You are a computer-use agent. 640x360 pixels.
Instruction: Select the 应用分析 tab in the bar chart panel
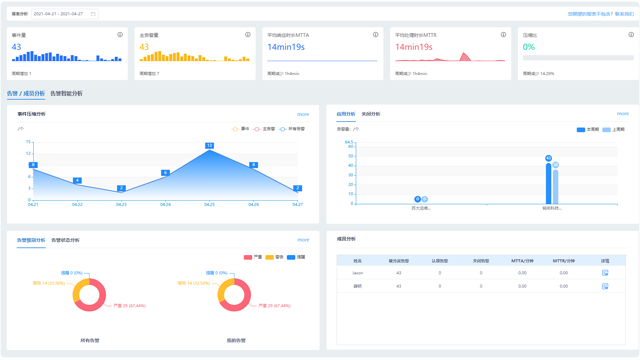(x=346, y=114)
